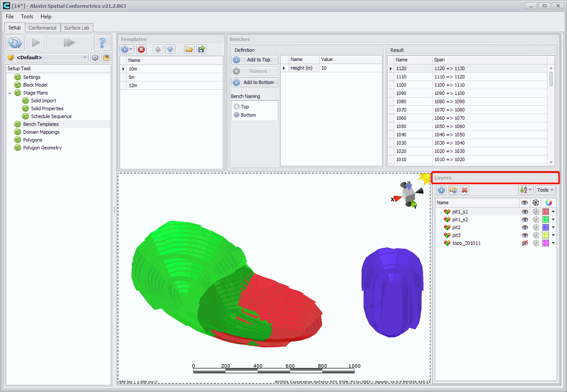Select the Top bench naming radio button
The image size is (567, 392).
[237, 107]
